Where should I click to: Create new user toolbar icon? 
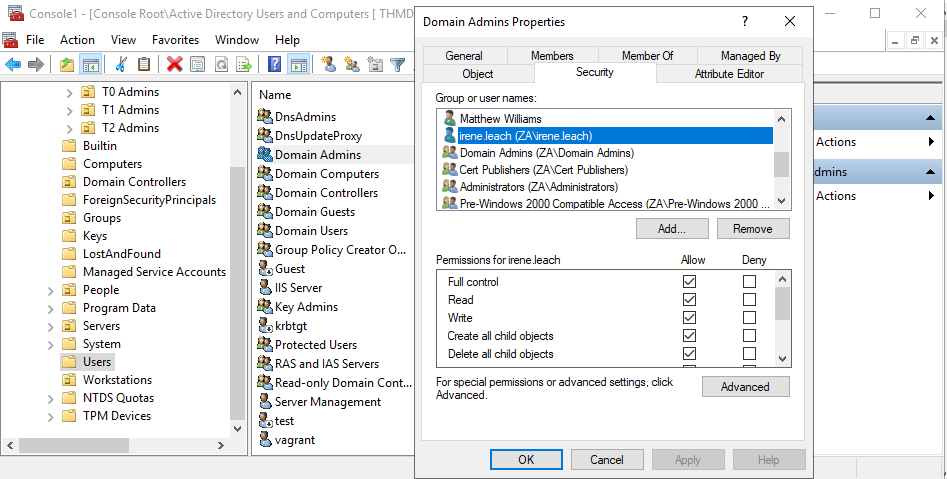point(329,64)
